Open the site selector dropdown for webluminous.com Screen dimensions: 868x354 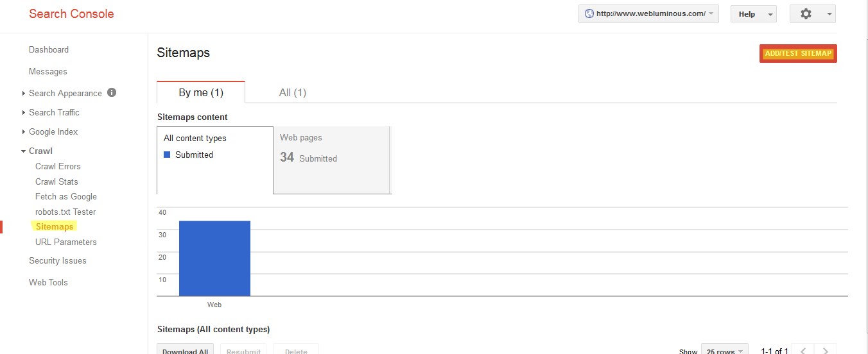(x=648, y=13)
